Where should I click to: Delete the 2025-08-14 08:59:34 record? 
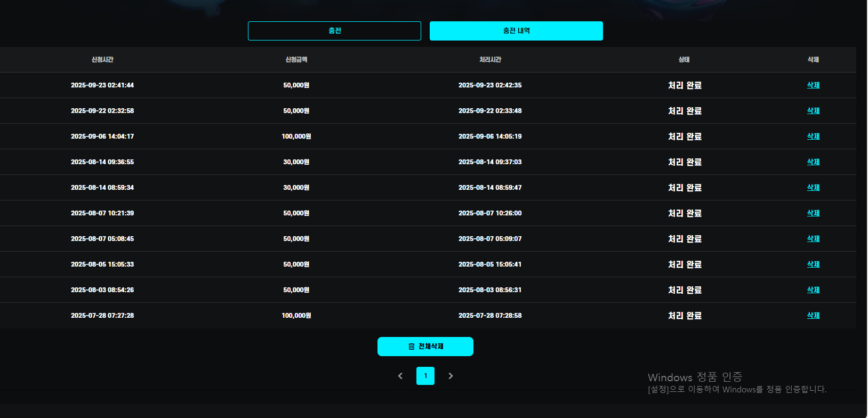(x=813, y=188)
